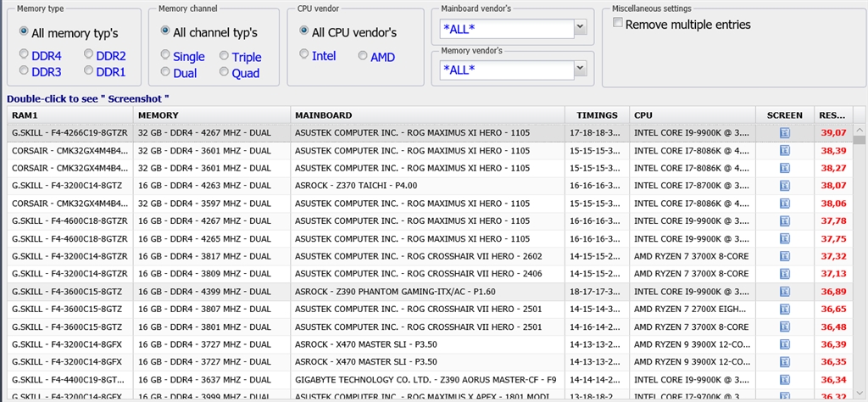
Task: Filter by AMD CPU vendor
Action: point(363,55)
